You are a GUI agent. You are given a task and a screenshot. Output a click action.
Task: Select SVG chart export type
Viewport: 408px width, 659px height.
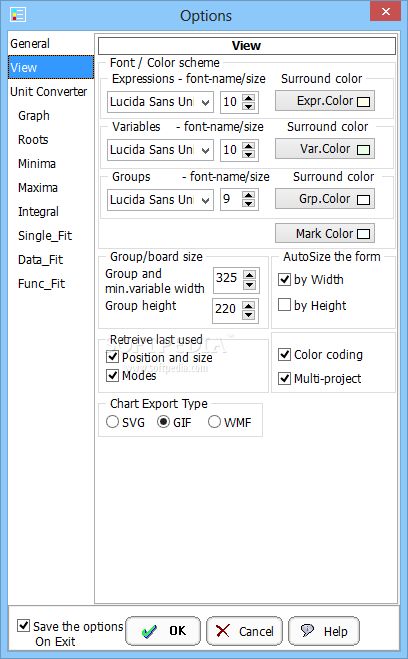click(112, 422)
